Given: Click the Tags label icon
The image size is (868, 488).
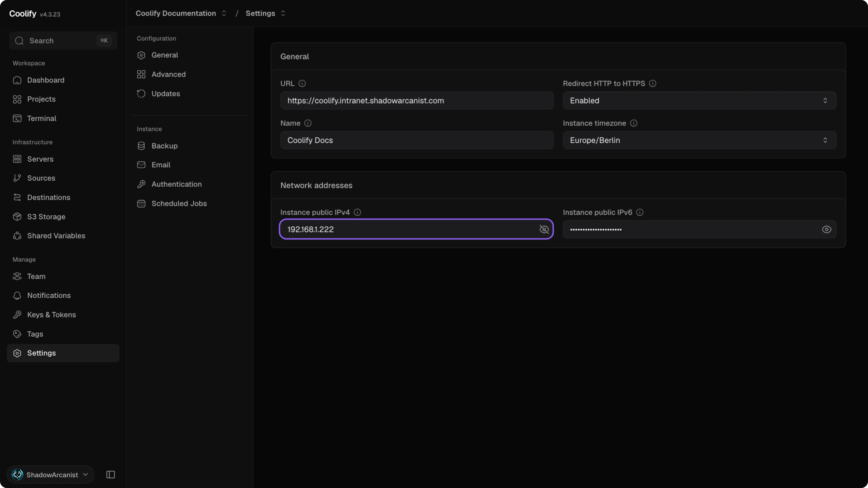Looking at the screenshot, I should [x=17, y=334].
